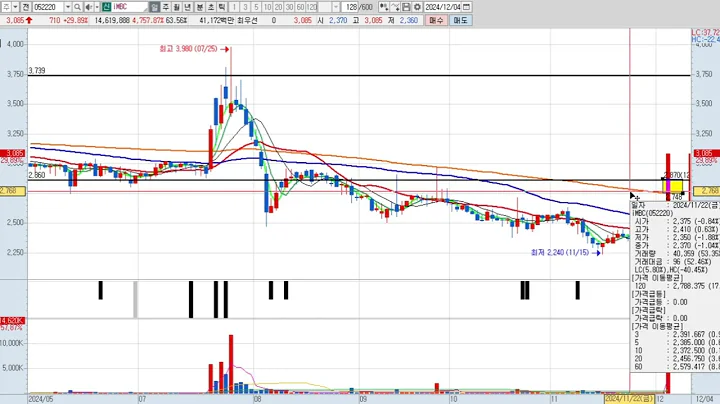
Task: Click the 최저 2,240 (11/15) label
Action: [x=560, y=252]
